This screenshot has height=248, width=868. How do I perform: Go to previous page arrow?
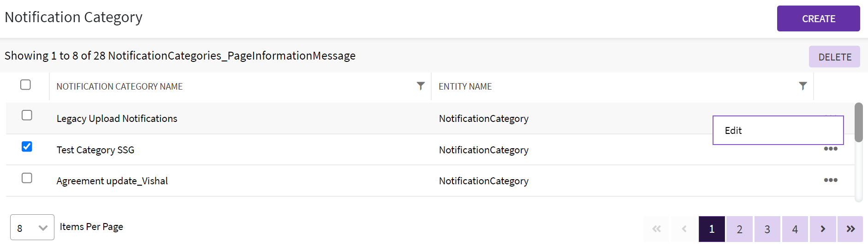[x=684, y=229]
